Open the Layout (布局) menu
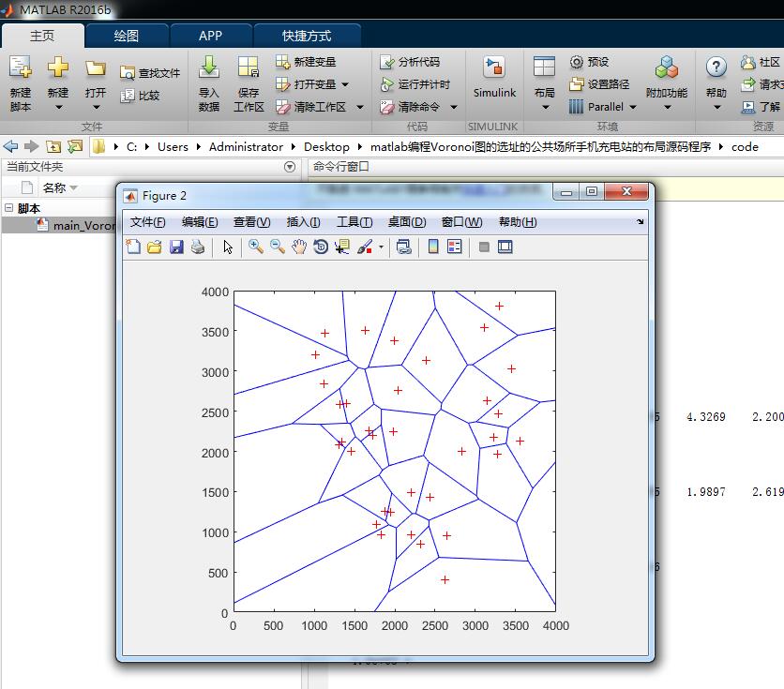The width and height of the screenshot is (784, 689). (x=545, y=82)
